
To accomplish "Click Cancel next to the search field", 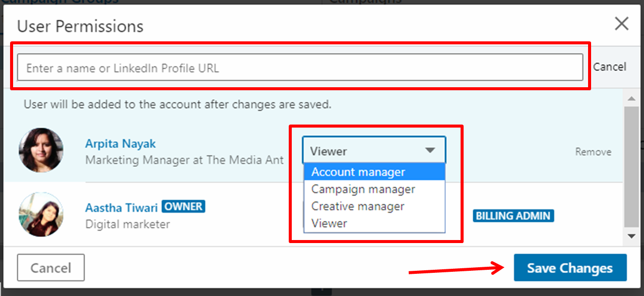I will click(610, 67).
